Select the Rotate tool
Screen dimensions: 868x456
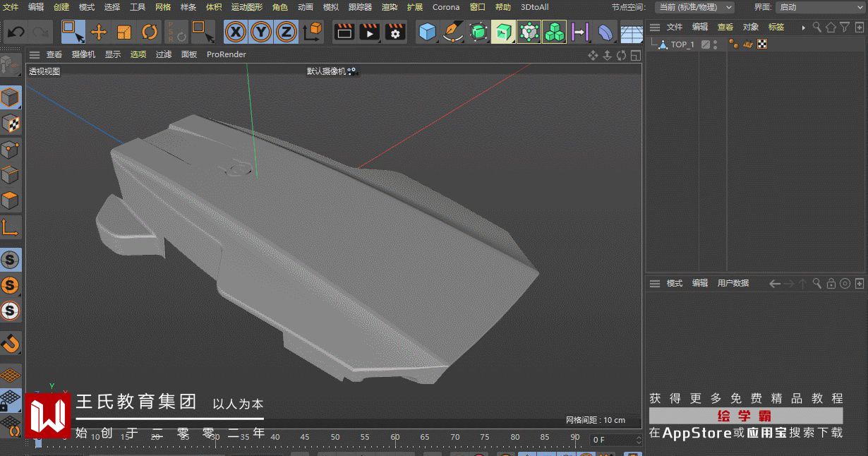150,32
